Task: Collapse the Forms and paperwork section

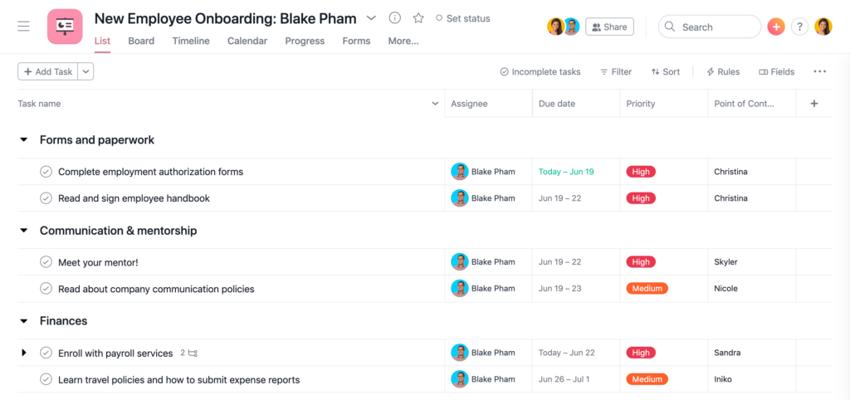Action: pyautogui.click(x=23, y=140)
